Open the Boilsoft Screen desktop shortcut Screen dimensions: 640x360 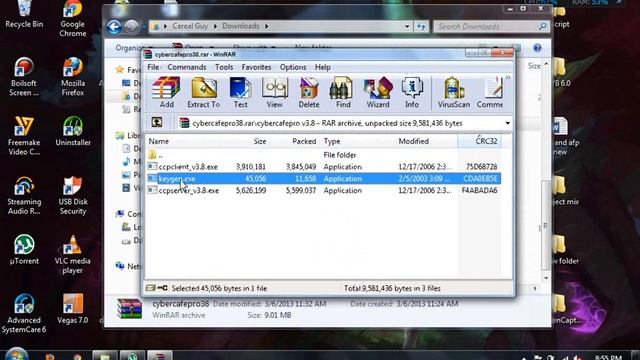point(24,77)
